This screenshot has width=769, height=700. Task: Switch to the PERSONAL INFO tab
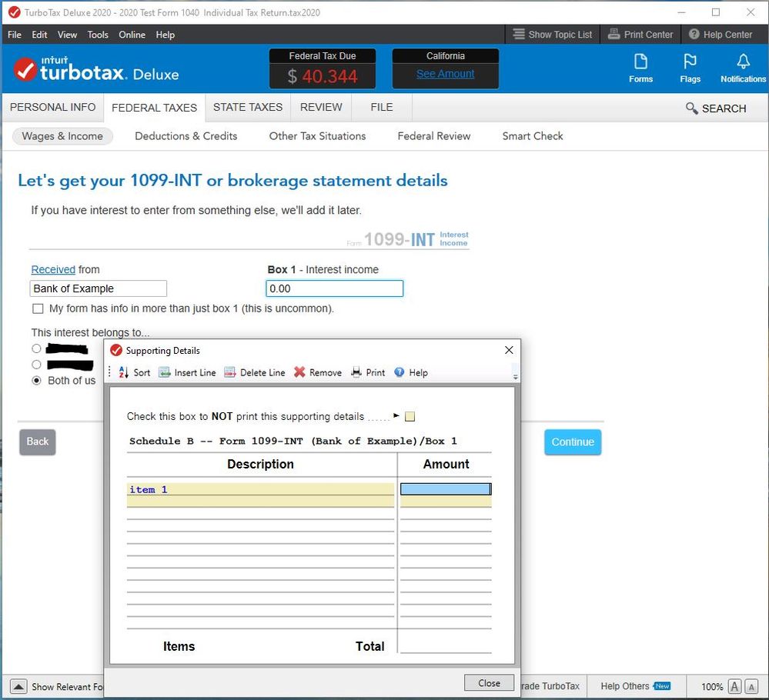click(x=53, y=108)
